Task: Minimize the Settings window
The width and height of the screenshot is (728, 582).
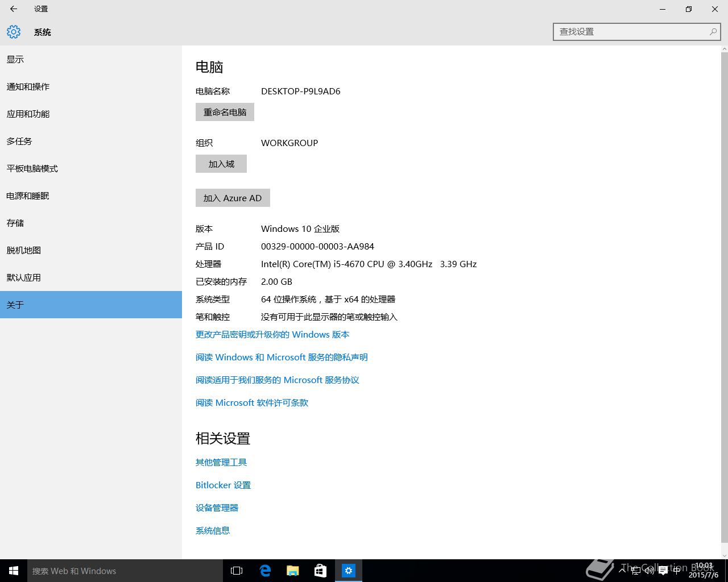Action: [663, 9]
